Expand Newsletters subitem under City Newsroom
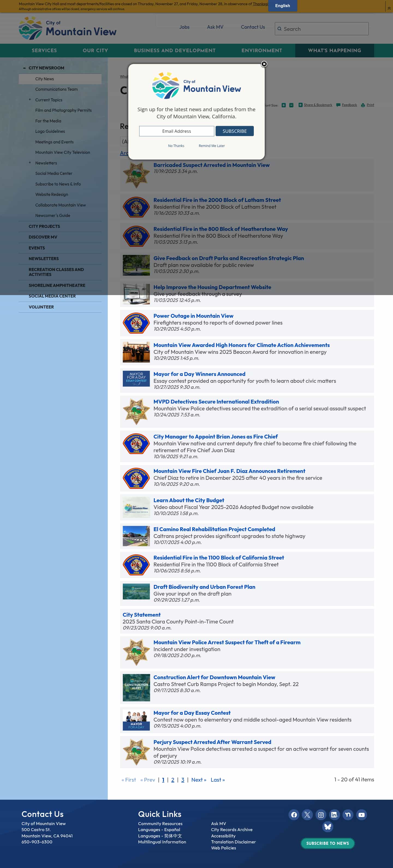 coord(29,163)
